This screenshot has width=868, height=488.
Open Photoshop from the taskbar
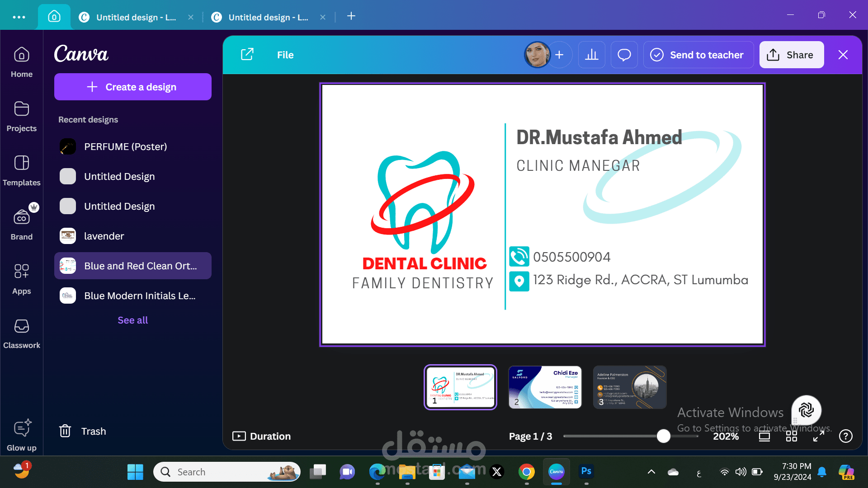pos(586,472)
